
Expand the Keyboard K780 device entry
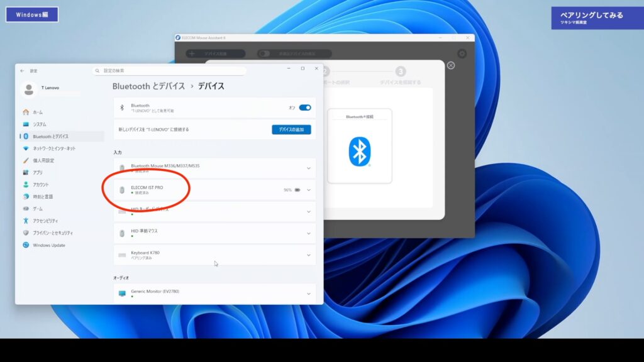click(x=308, y=255)
